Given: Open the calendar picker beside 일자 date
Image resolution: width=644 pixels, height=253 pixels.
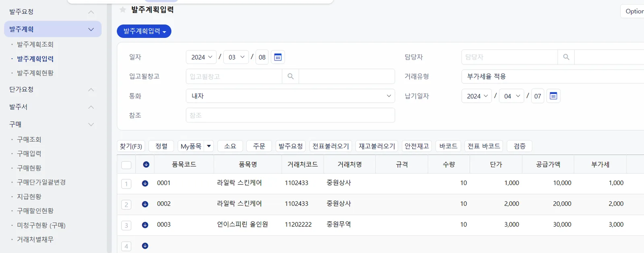Looking at the screenshot, I should point(278,57).
